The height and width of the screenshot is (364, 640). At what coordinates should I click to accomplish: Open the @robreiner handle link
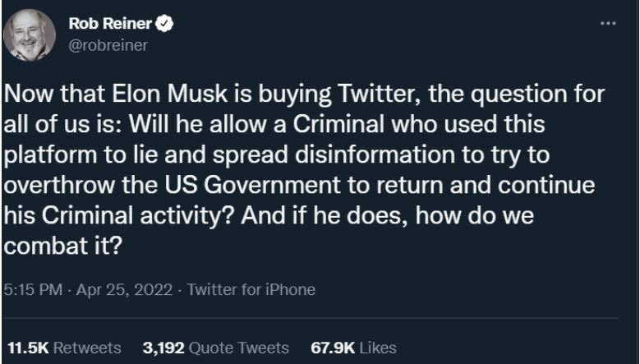coord(109,45)
